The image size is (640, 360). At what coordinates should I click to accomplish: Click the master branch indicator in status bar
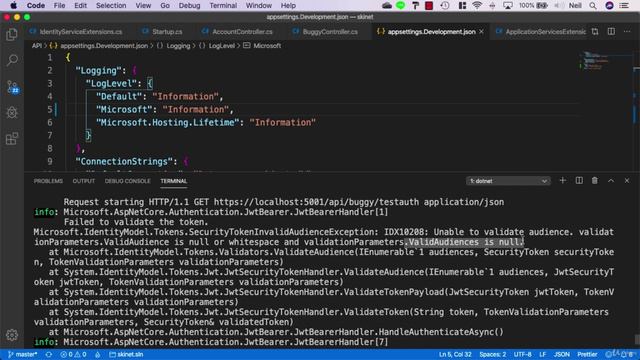23,354
